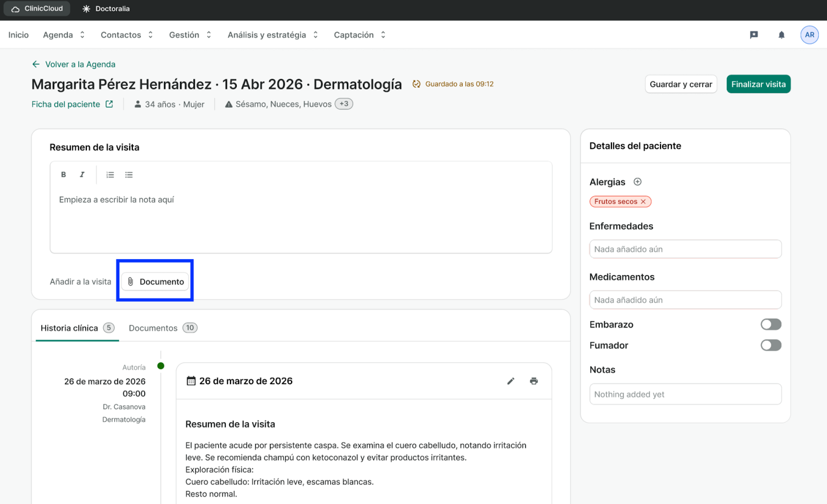The image size is (827, 504).
Task: Expand the Contactos menu
Action: coord(127,35)
